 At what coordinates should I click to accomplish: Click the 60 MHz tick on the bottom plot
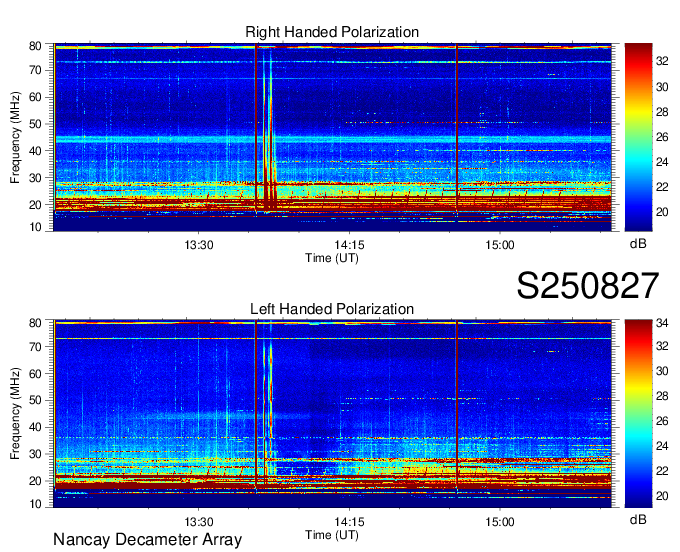click(35, 373)
